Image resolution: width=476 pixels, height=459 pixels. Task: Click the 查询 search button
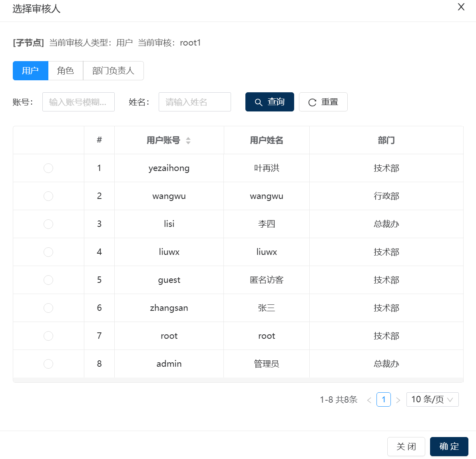pos(269,102)
